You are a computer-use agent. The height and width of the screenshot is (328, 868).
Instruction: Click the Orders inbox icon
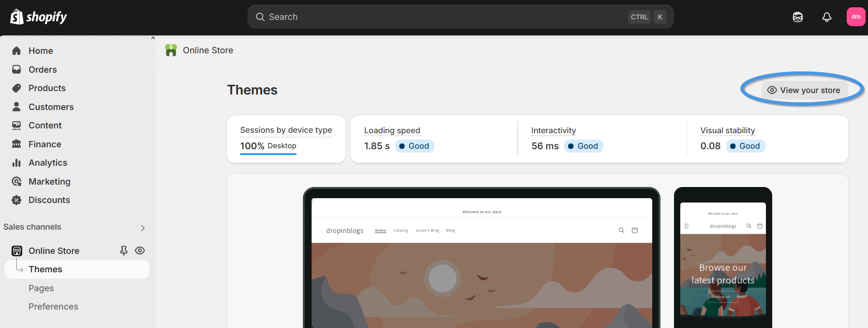[x=16, y=69]
